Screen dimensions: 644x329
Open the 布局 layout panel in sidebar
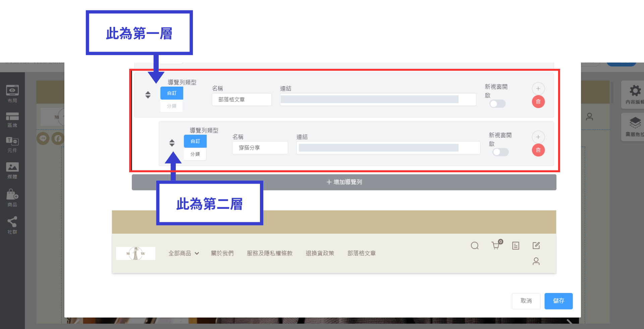pyautogui.click(x=12, y=94)
